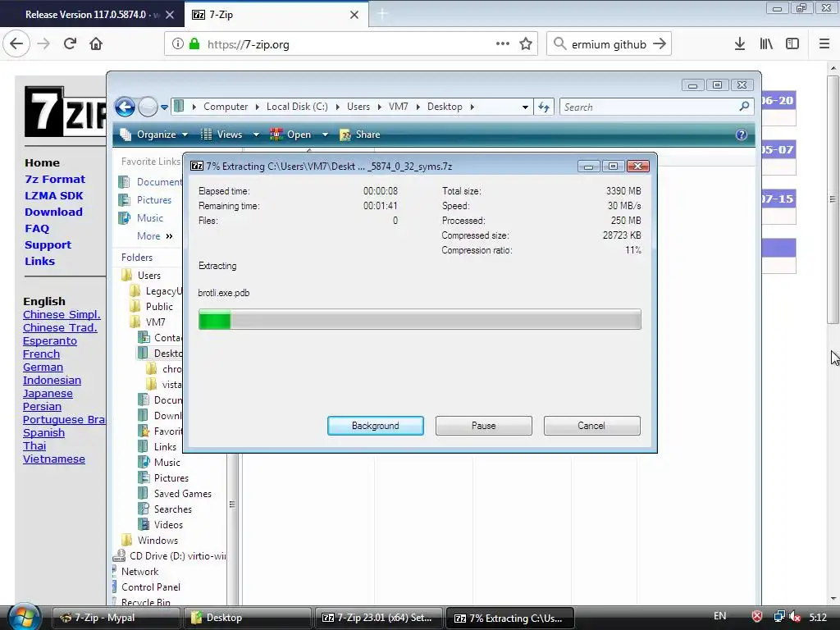Bookmark this page with star icon
The width and height of the screenshot is (840, 630).
526,44
